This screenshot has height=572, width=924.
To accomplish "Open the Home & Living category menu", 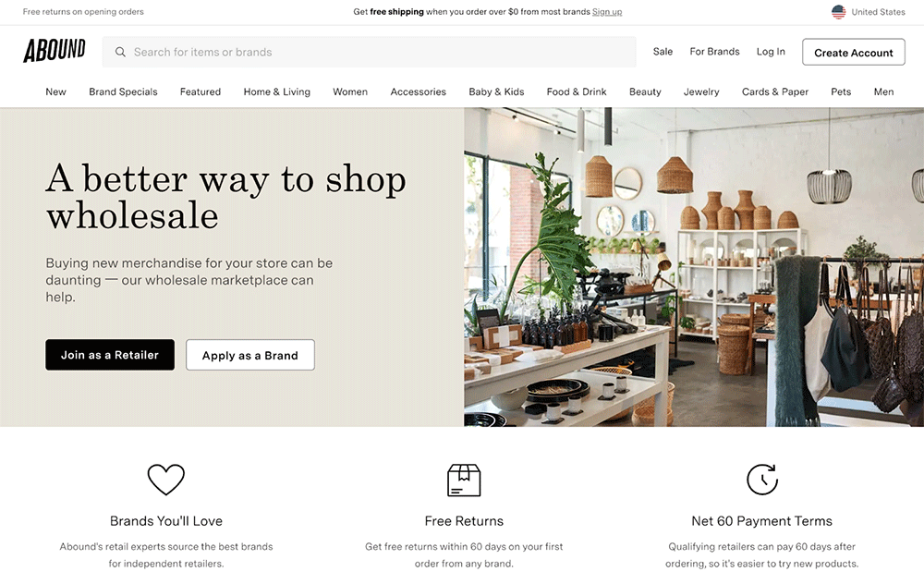I will click(x=277, y=91).
